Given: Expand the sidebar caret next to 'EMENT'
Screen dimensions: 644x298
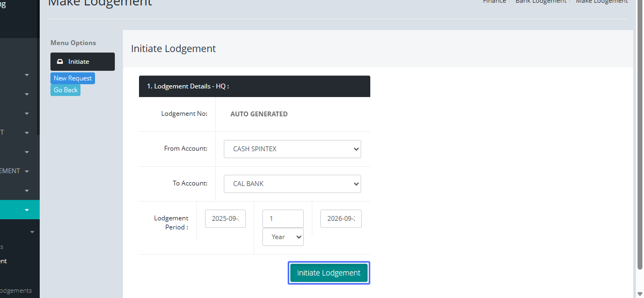Looking at the screenshot, I should pos(27,172).
